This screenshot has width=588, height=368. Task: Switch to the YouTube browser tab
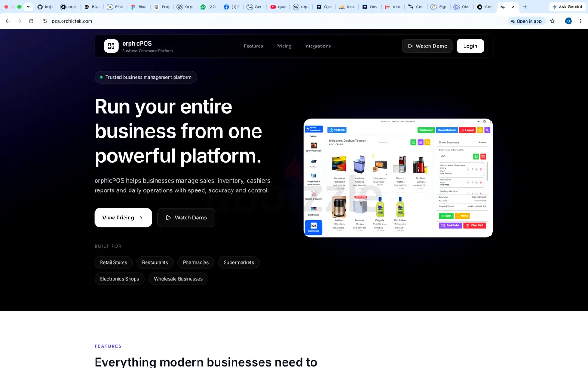tap(279, 7)
